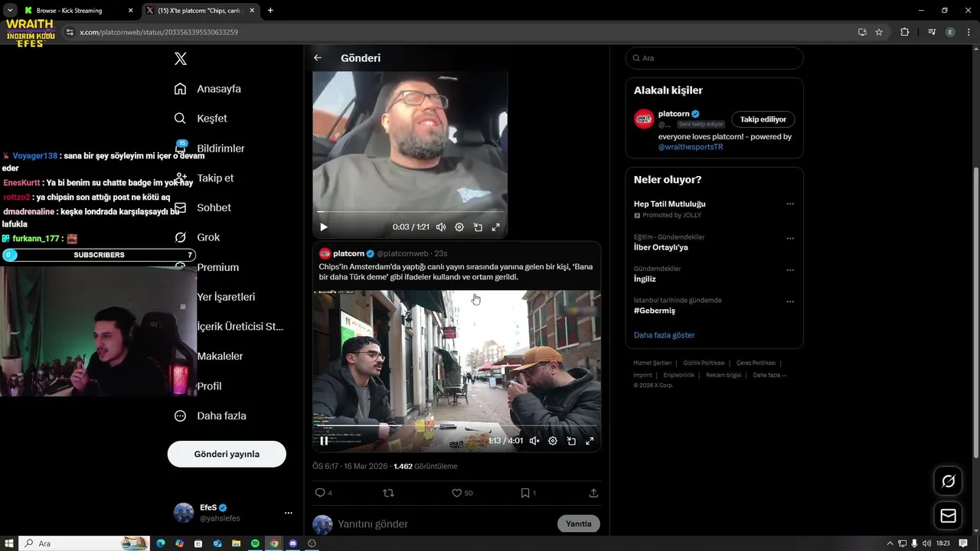
Task: Open options for Hep Tatil Mutluluğu trend
Action: tap(790, 204)
